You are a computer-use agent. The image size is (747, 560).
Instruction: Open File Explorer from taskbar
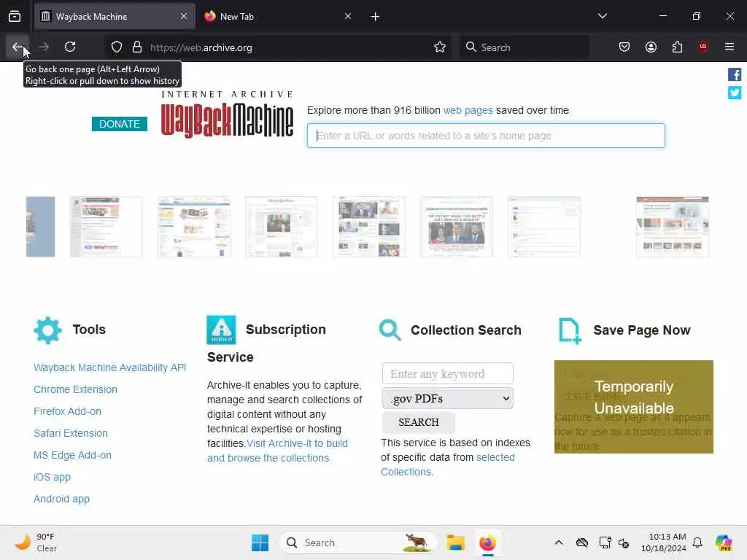click(x=455, y=542)
